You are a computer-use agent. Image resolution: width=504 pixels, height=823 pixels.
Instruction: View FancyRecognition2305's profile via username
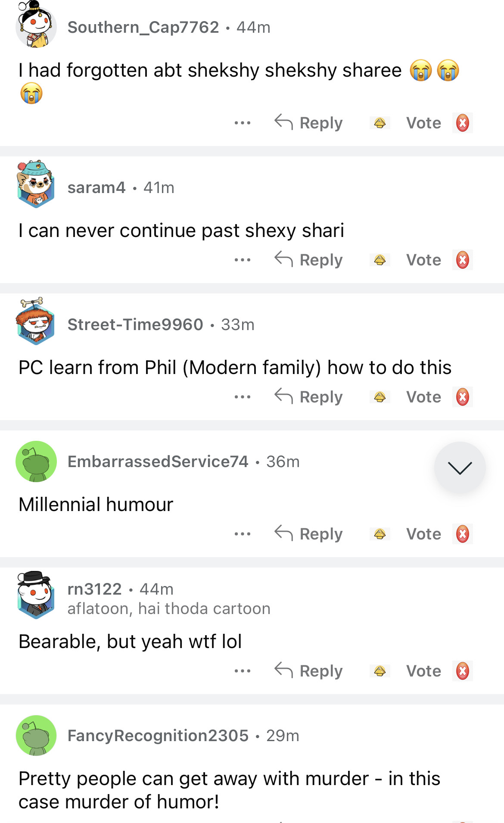point(158,736)
